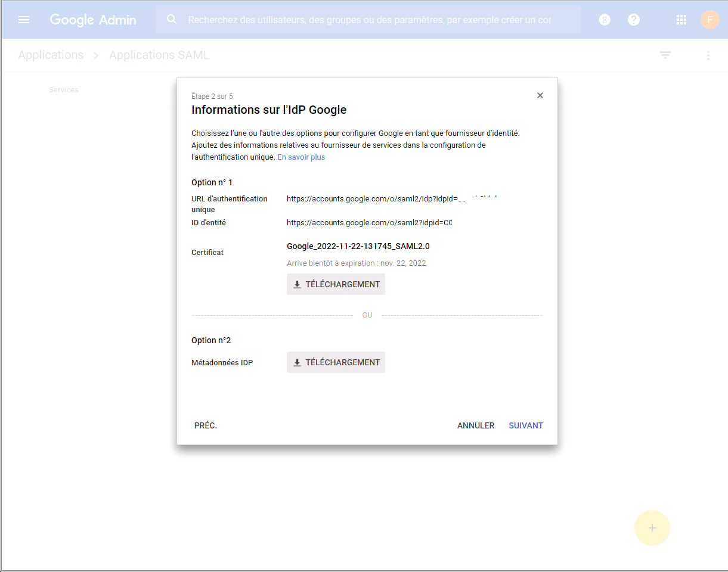
Task: Click the Google Admin logo
Action: [x=93, y=20]
